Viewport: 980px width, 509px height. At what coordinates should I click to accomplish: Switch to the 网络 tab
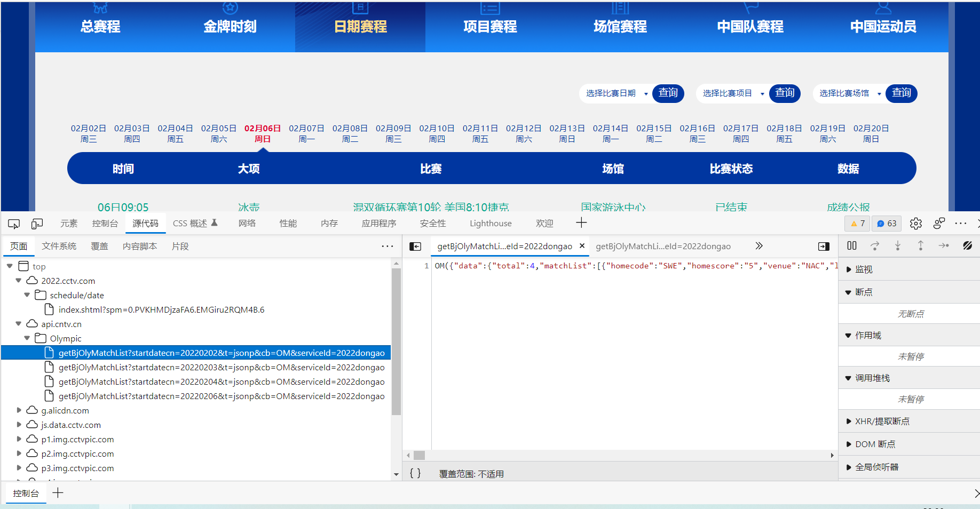coord(247,224)
